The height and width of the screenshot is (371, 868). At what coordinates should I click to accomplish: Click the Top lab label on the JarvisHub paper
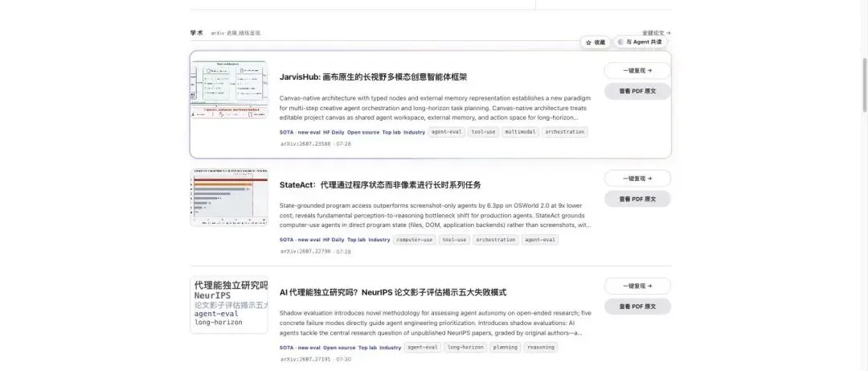pyautogui.click(x=391, y=133)
